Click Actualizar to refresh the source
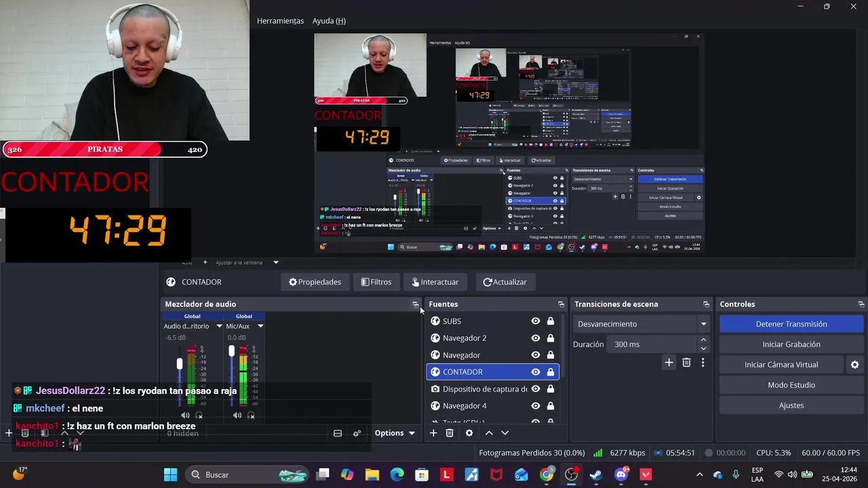 pyautogui.click(x=505, y=282)
